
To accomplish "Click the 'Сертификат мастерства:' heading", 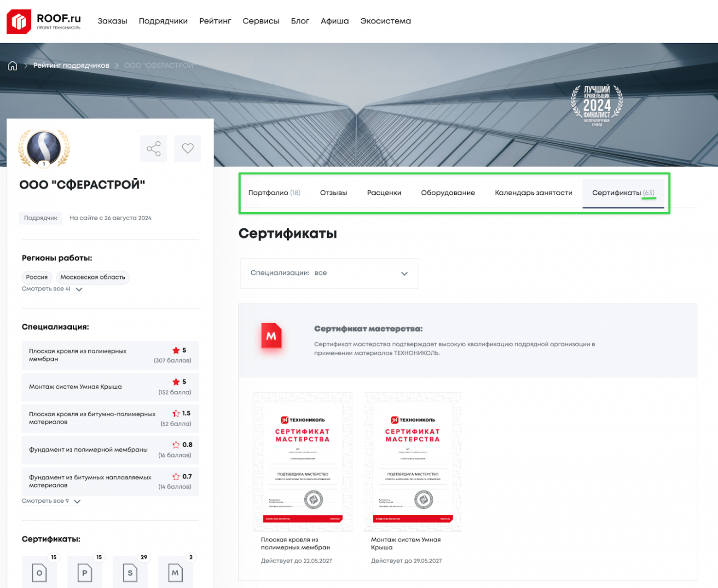I will (x=368, y=329).
